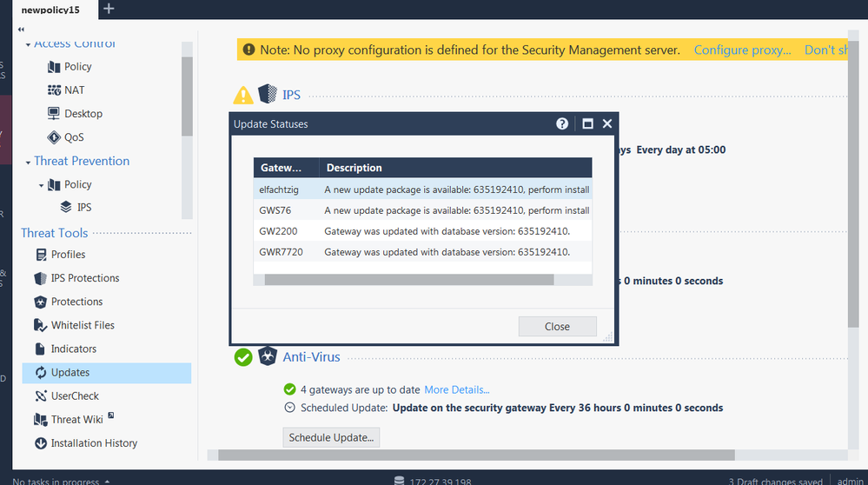Click the Anti-Virus blade shield icon
The width and height of the screenshot is (868, 485).
click(268, 356)
